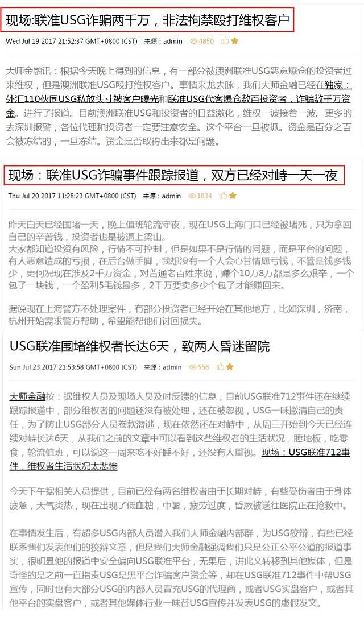Screen dimensions: 364x621
Task: Click admin source on third article
Action: 172,367
